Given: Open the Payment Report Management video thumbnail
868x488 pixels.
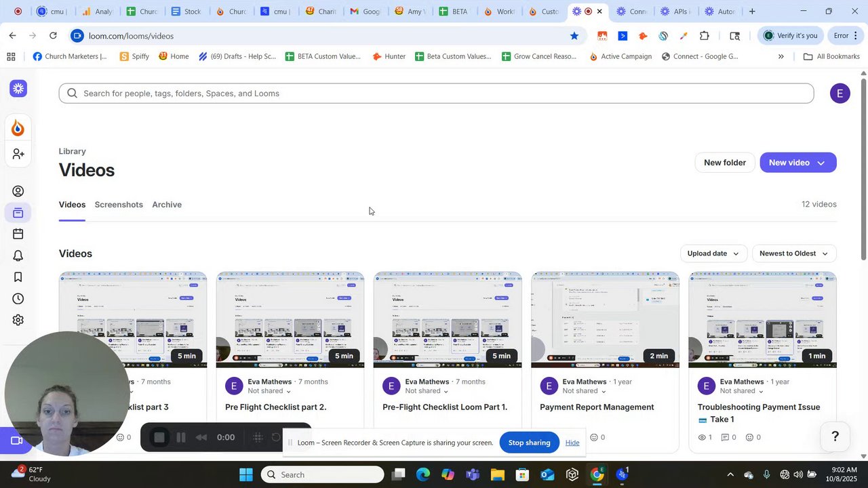Looking at the screenshot, I should [x=605, y=320].
